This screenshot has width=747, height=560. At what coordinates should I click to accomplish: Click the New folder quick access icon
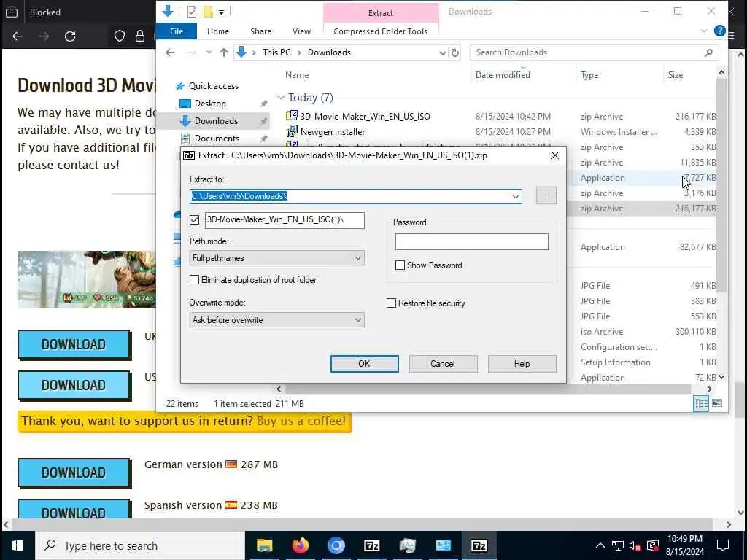click(208, 12)
